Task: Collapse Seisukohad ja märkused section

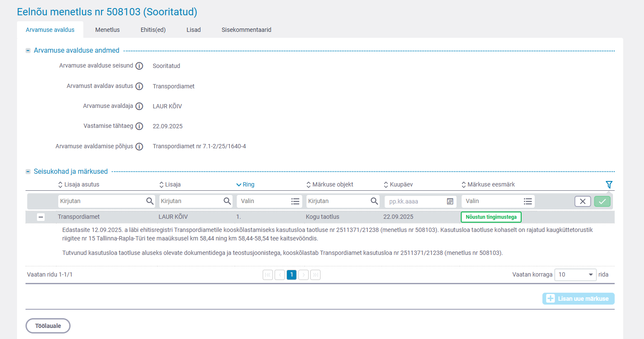Action: tap(28, 172)
